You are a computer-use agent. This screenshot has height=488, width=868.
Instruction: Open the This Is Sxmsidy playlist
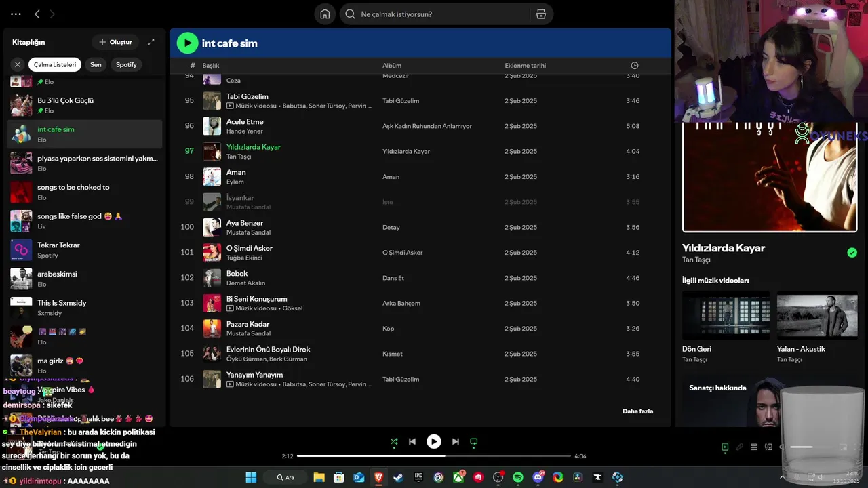click(x=85, y=308)
